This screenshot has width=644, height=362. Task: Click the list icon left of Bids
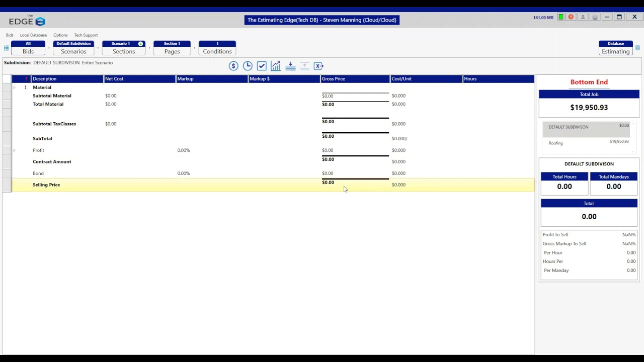pyautogui.click(x=6, y=48)
